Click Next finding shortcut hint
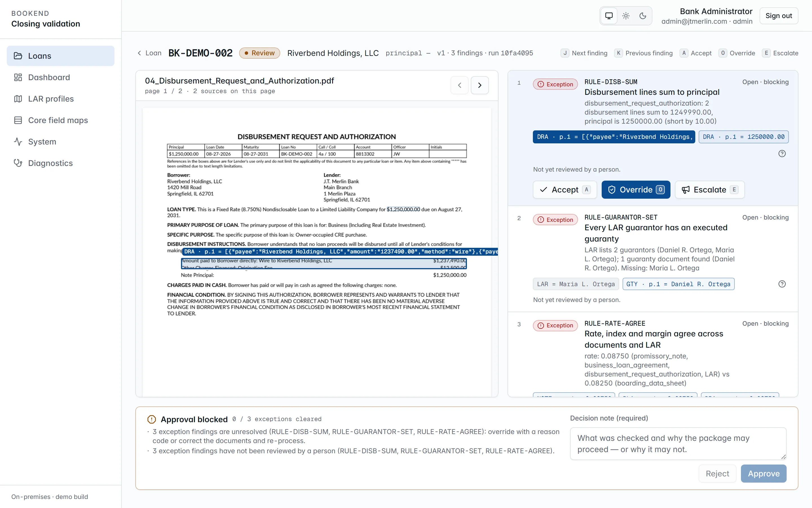The width and height of the screenshot is (812, 508). click(584, 53)
